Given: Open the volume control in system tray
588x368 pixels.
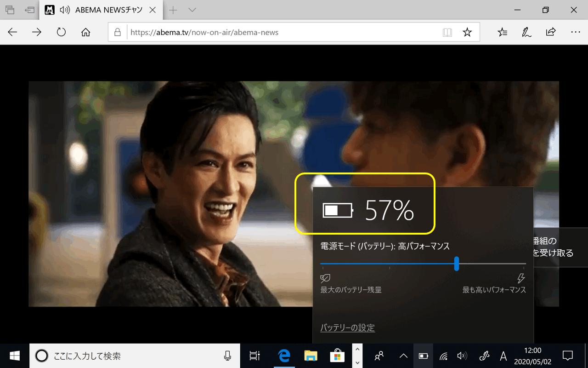Looking at the screenshot, I should tap(462, 356).
